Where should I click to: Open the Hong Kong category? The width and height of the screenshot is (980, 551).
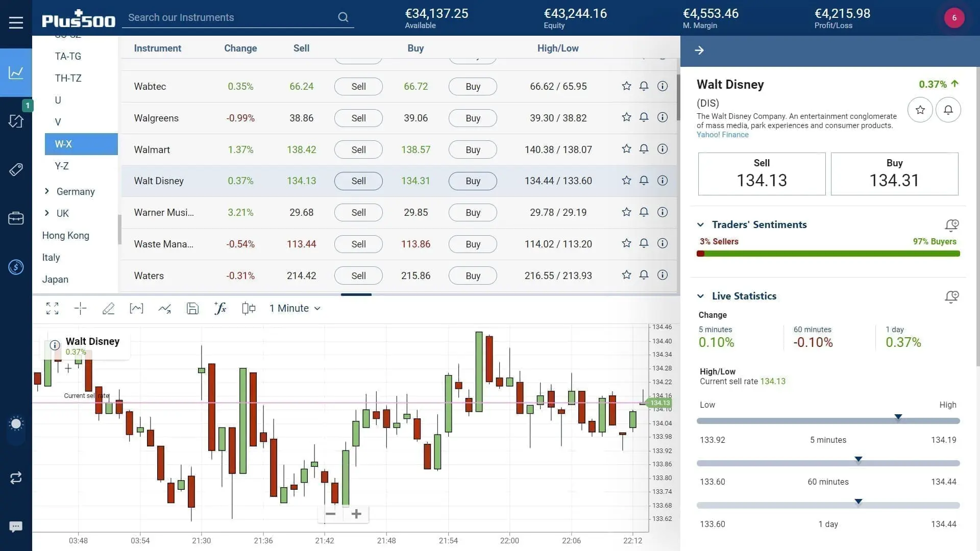pyautogui.click(x=65, y=235)
